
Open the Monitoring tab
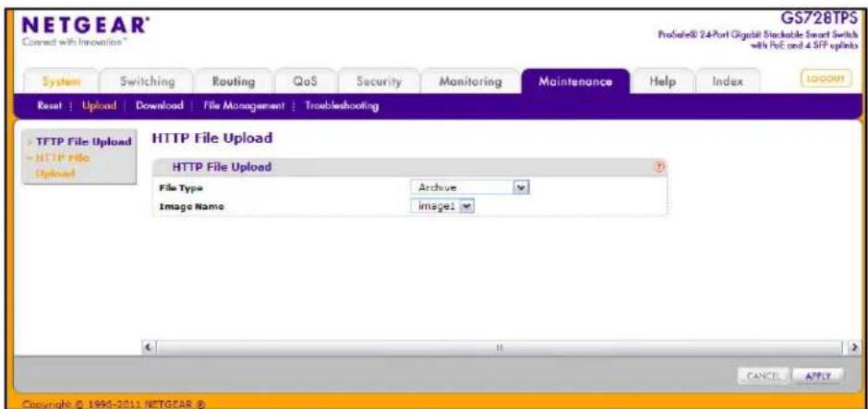point(470,81)
